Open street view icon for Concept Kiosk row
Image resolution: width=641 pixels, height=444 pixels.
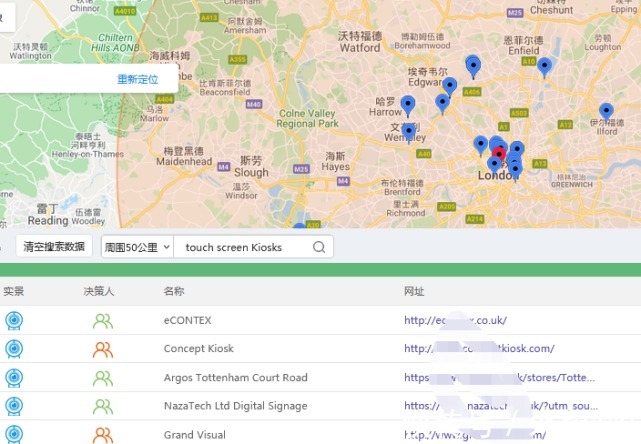(14, 349)
